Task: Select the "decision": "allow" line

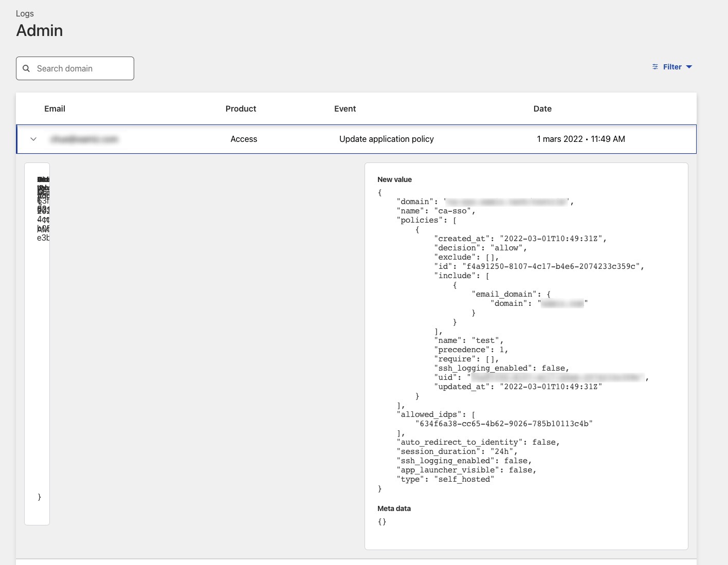Action: pyautogui.click(x=481, y=248)
